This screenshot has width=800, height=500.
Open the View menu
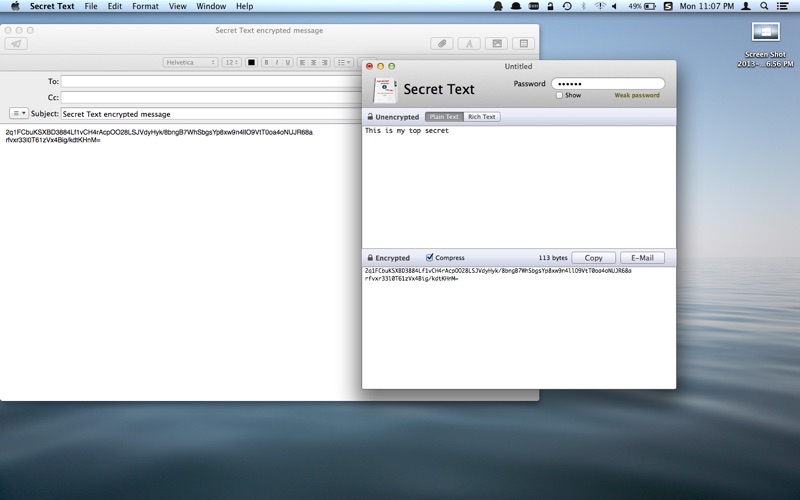178,6
